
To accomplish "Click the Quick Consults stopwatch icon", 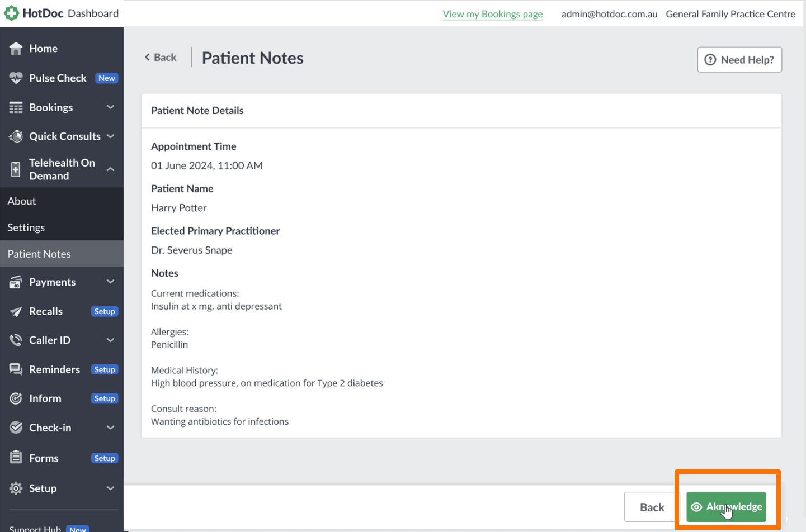I will click(16, 136).
